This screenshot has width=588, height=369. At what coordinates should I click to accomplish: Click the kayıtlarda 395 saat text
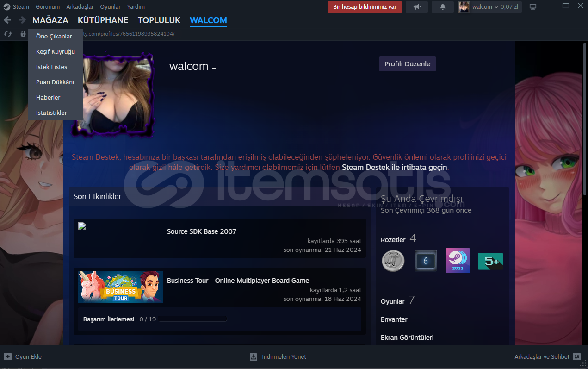point(334,241)
